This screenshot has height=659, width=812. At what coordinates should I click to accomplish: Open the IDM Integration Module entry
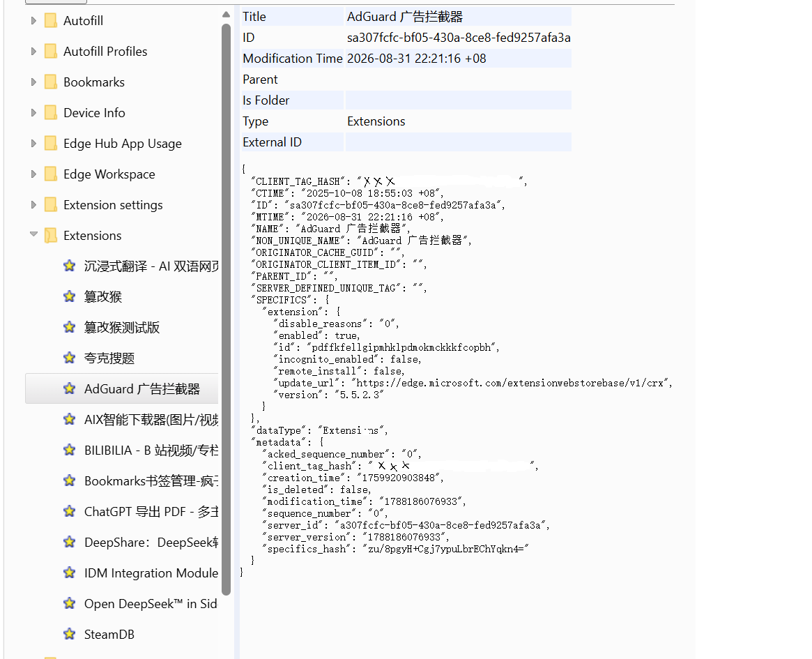point(151,573)
